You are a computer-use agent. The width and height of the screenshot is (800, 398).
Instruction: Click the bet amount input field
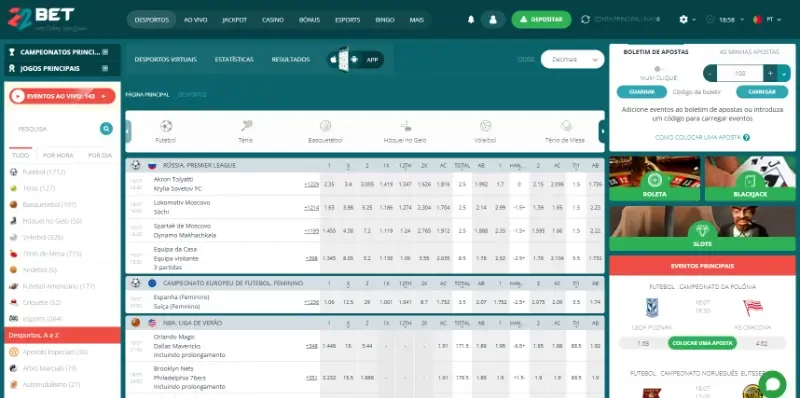tap(740, 73)
